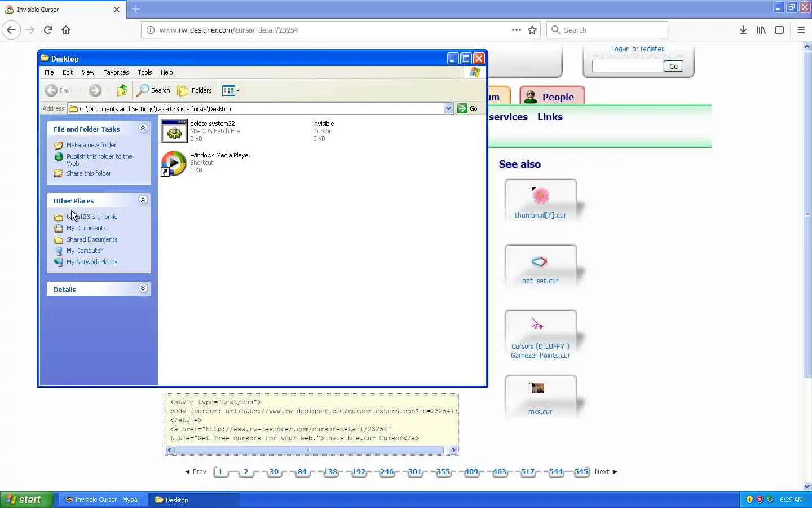Open the downloads arrow in the browser toolbar
This screenshot has height=508, width=812.
coord(743,30)
